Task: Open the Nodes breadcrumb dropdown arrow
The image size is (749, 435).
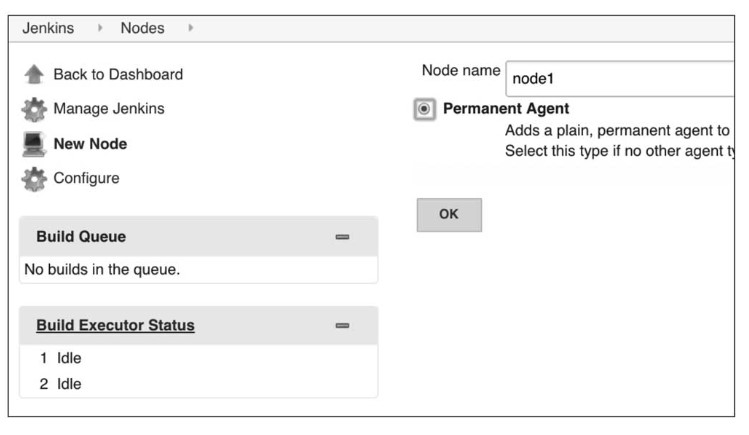Action: [190, 28]
